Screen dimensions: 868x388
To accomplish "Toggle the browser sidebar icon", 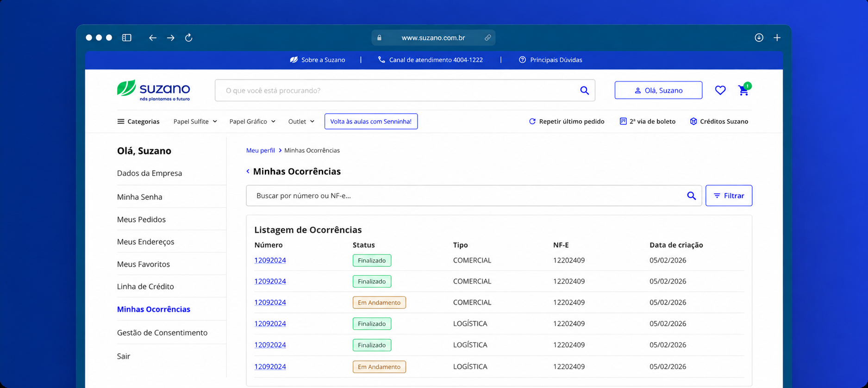I will pos(126,37).
